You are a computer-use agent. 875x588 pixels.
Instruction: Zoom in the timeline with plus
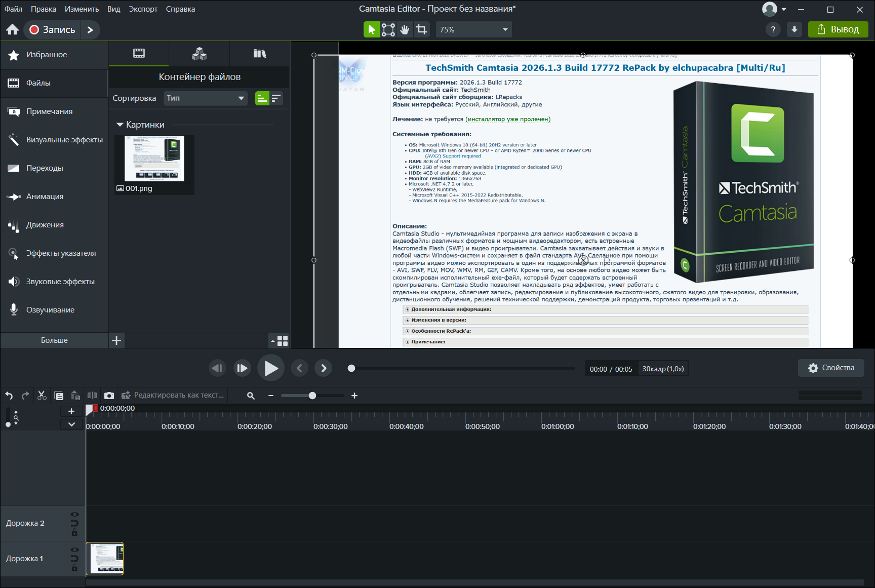(354, 396)
